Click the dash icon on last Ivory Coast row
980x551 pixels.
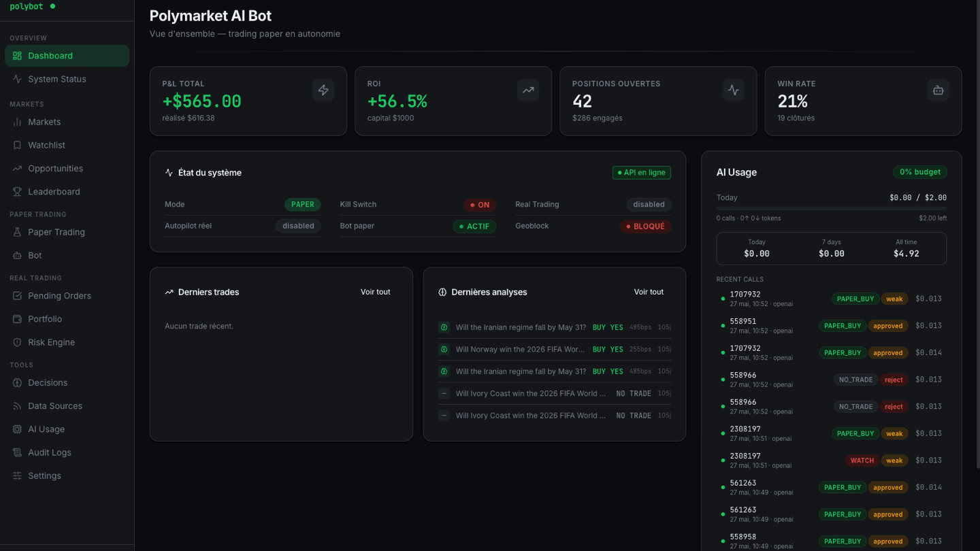coord(444,415)
